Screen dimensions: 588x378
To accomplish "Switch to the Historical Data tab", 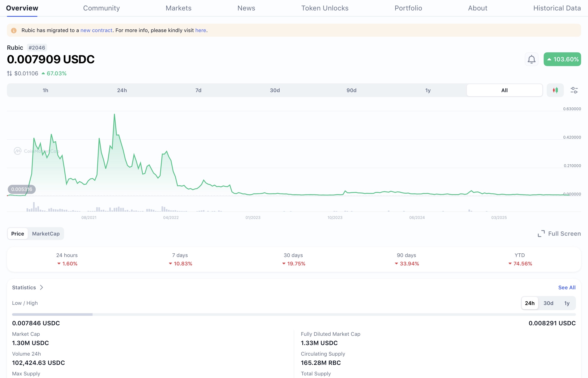I will point(557,8).
